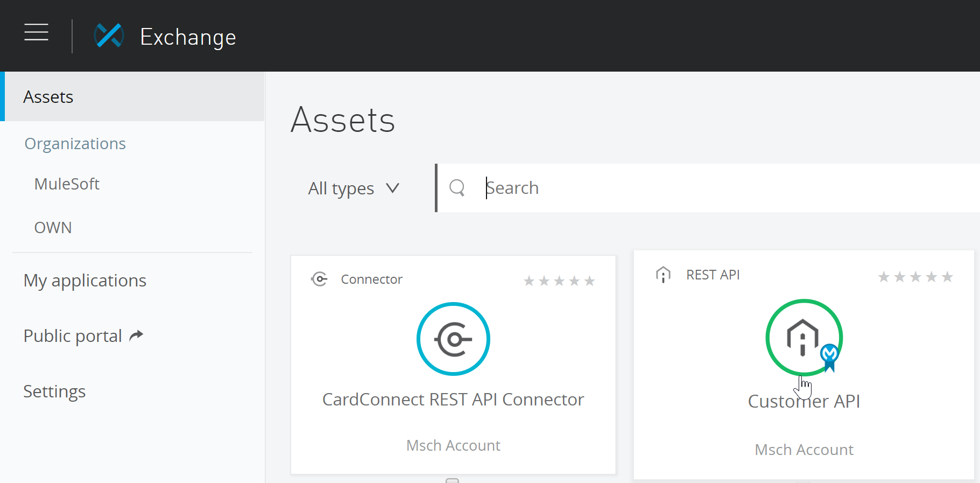The height and width of the screenshot is (483, 980).
Task: Click the All types chevron arrow
Action: coord(393,188)
